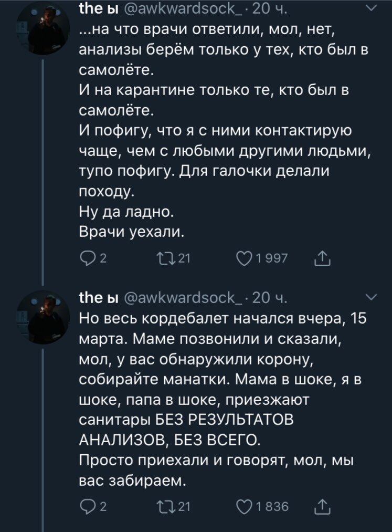Reply to the tweet ending with "Врачи уехали"
This screenshot has height=532, width=392.
(84, 258)
